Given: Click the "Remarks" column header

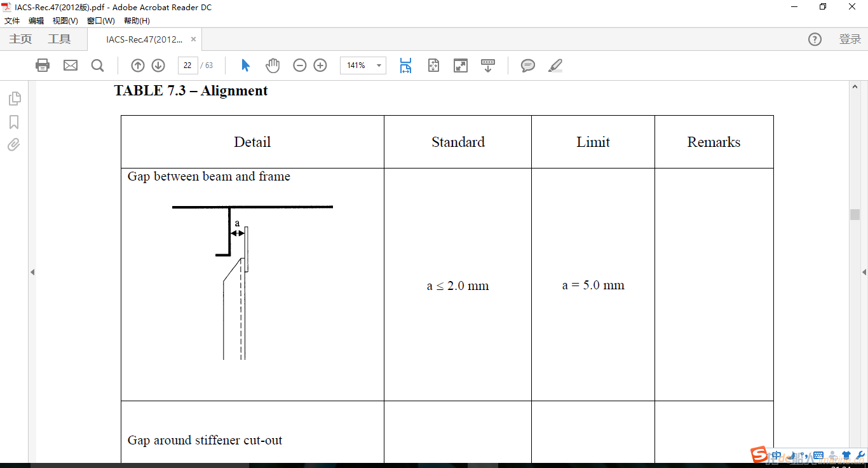Looking at the screenshot, I should [714, 142].
